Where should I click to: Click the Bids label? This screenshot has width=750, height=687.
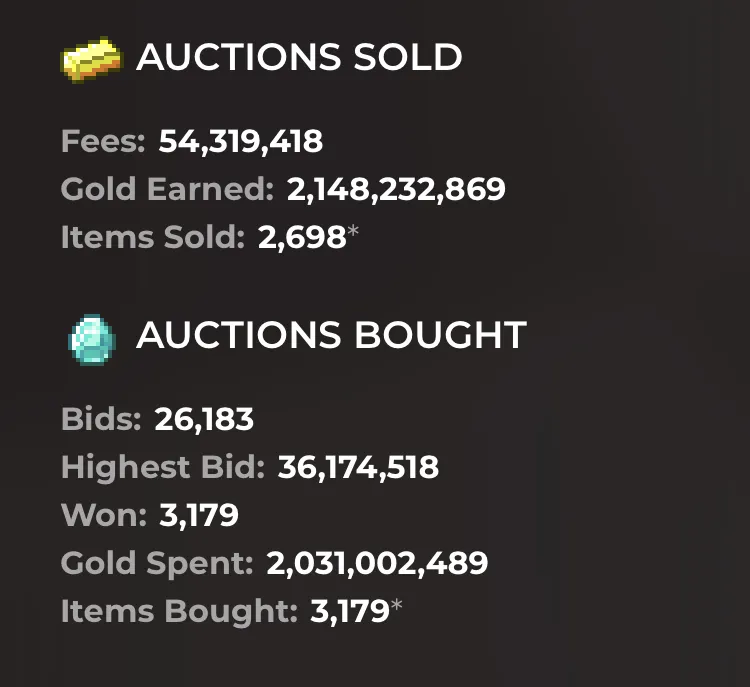pyautogui.click(x=102, y=420)
